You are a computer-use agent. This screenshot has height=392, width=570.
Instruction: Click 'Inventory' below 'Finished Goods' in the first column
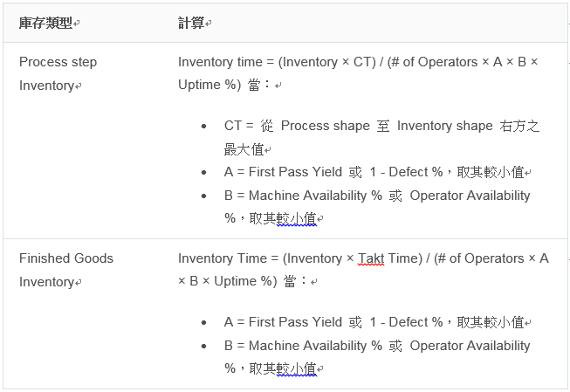pyautogui.click(x=46, y=282)
